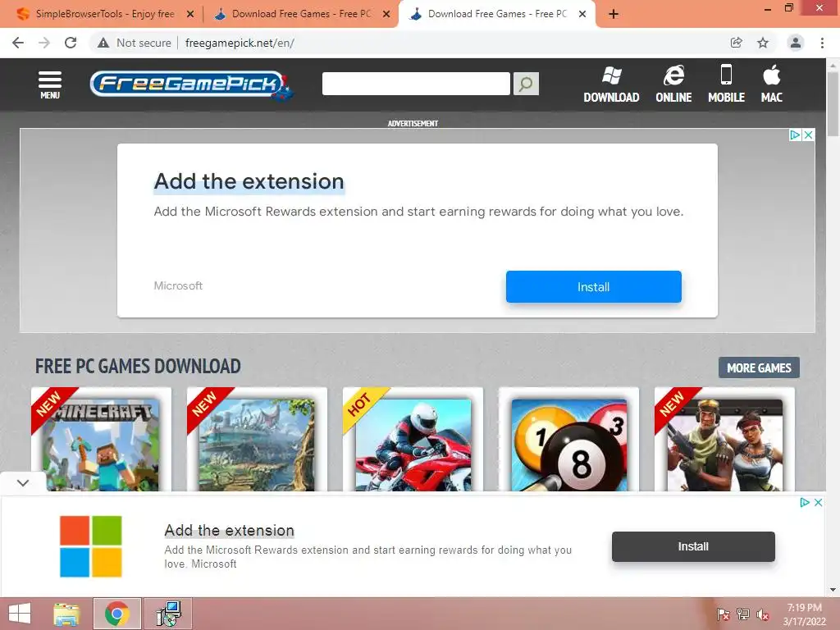Close the top banner advertisement
Screen dimensions: 840x630
[x=808, y=135]
